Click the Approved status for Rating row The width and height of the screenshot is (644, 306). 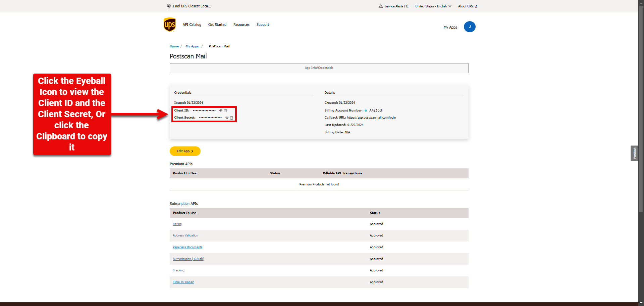[376, 224]
